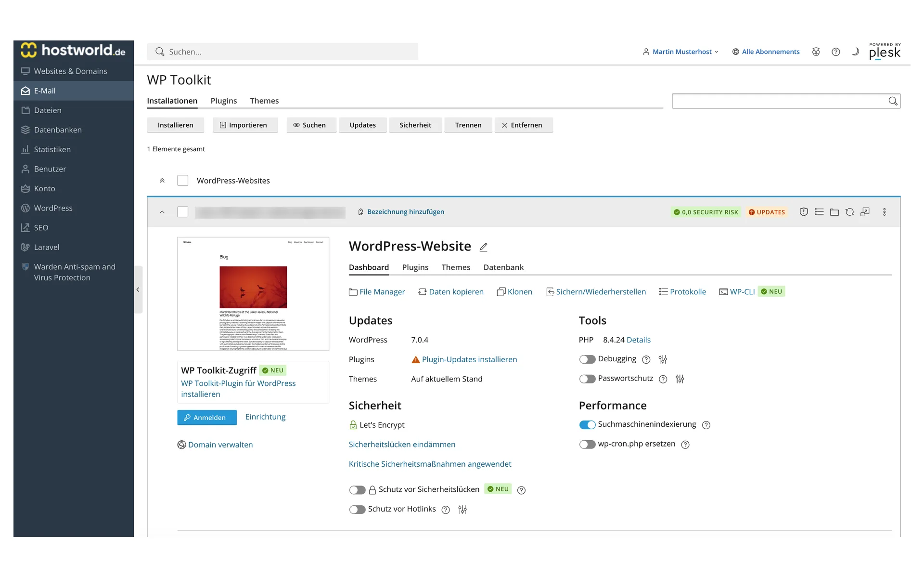The image size is (924, 578).
Task: Show help for Schutz vor Sicherheitslücken
Action: pyautogui.click(x=521, y=490)
